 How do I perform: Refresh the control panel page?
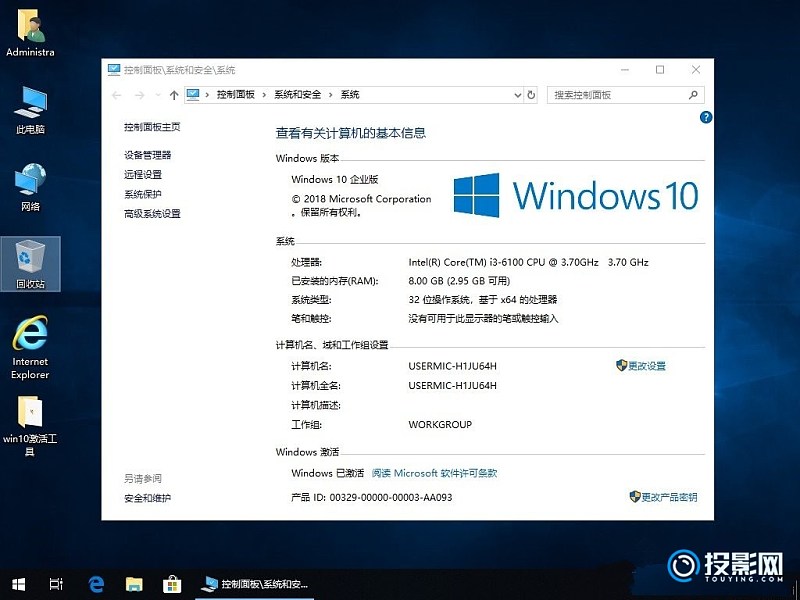[531, 95]
